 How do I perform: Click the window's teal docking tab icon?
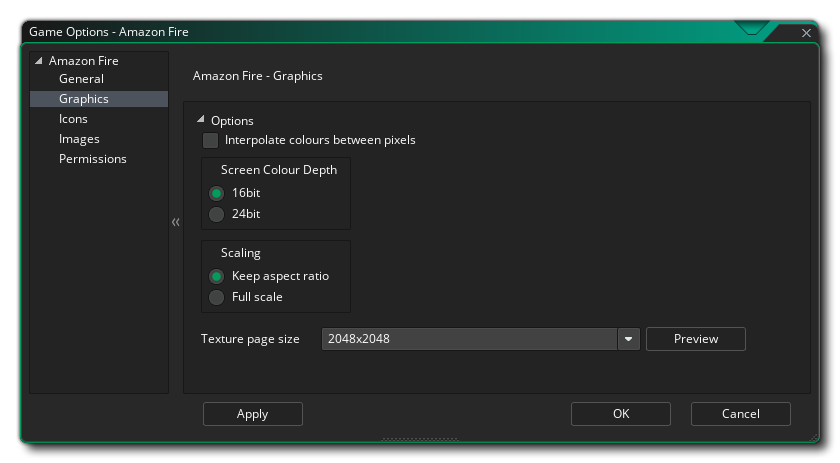tap(752, 28)
